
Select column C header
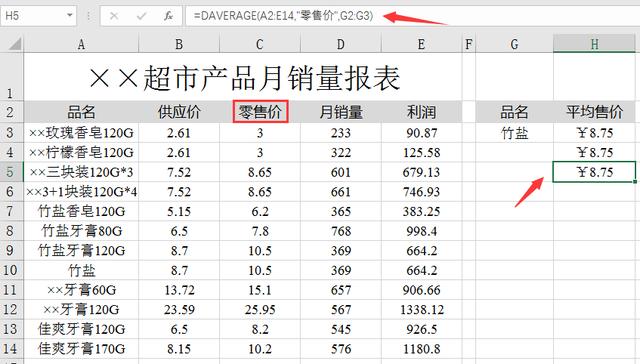pyautogui.click(x=260, y=44)
